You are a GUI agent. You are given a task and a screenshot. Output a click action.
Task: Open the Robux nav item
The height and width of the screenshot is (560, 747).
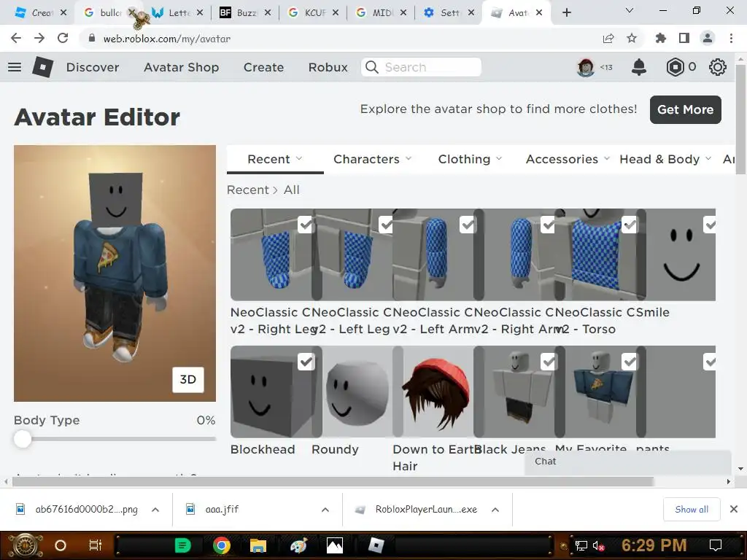click(328, 67)
